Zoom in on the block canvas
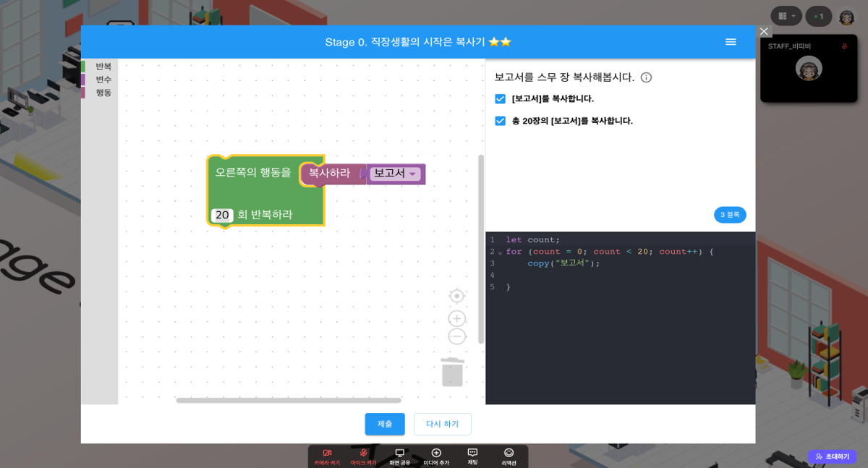 [x=456, y=318]
